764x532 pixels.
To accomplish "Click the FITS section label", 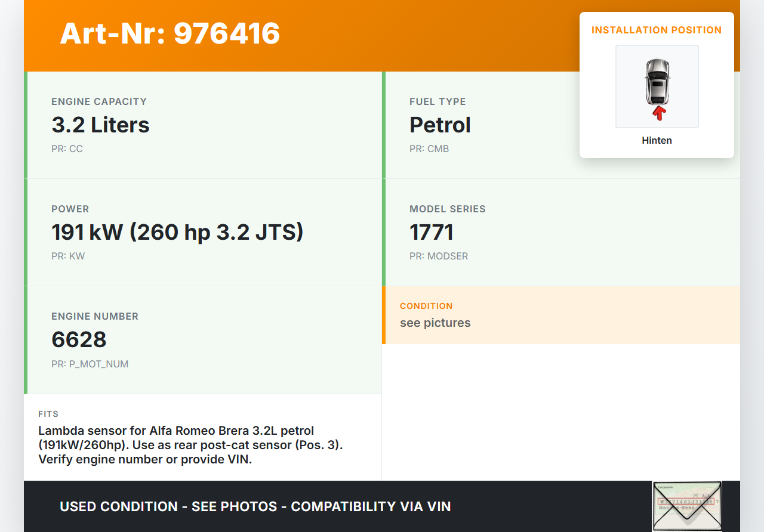I will (x=48, y=414).
